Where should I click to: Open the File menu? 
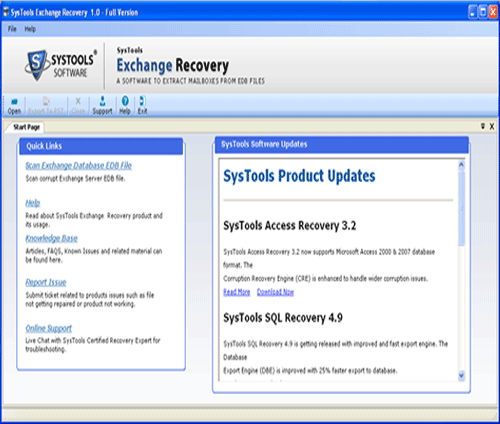tap(12, 29)
